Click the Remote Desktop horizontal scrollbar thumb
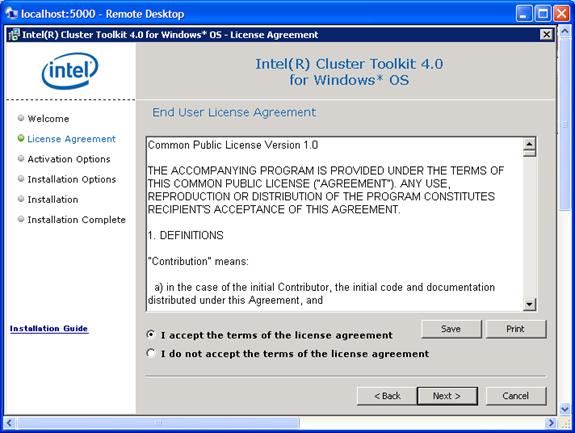The image size is (575, 433). click(158, 423)
